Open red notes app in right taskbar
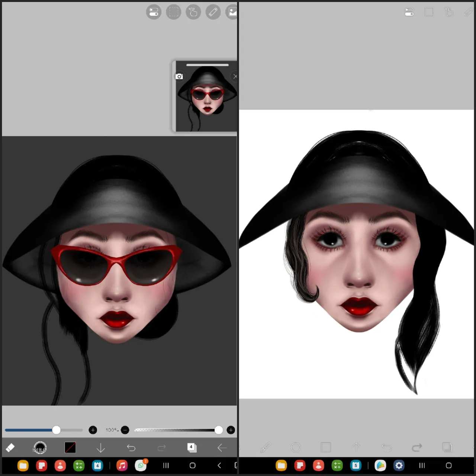 pos(300,465)
